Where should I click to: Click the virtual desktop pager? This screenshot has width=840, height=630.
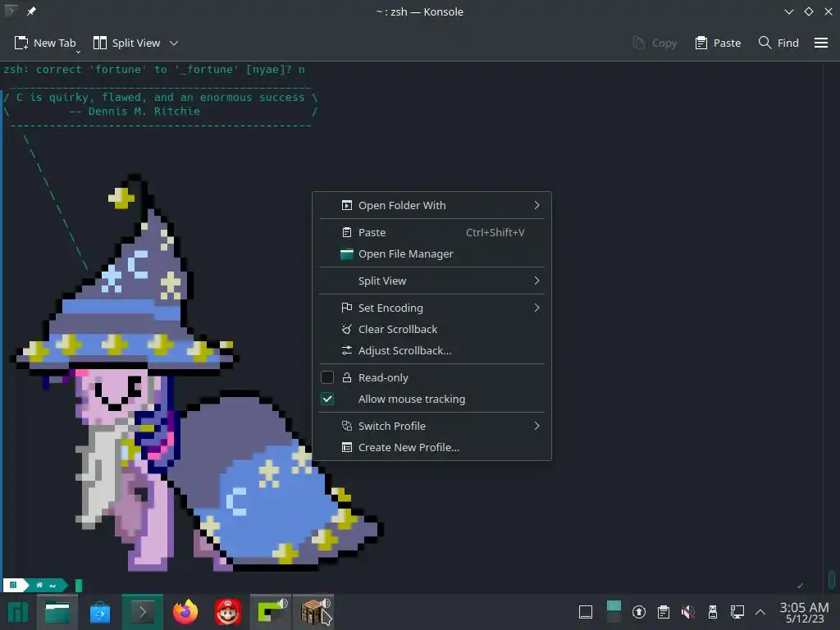tap(614, 612)
